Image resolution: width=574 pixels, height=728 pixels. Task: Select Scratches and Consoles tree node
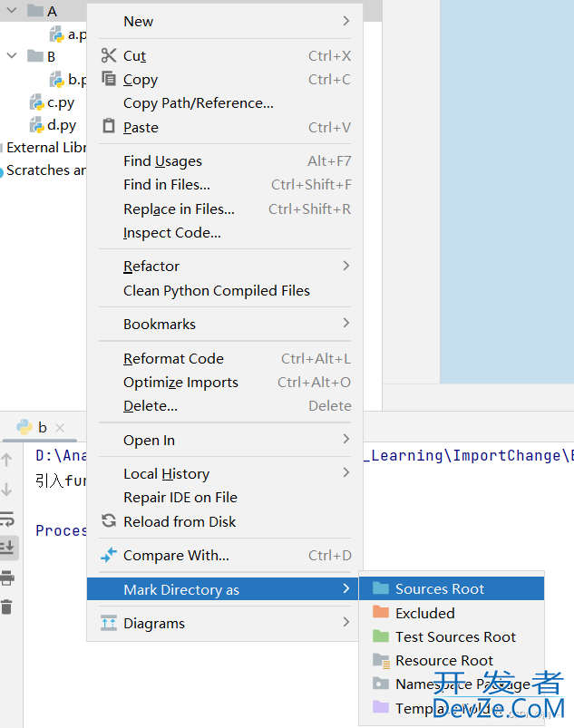click(46, 170)
